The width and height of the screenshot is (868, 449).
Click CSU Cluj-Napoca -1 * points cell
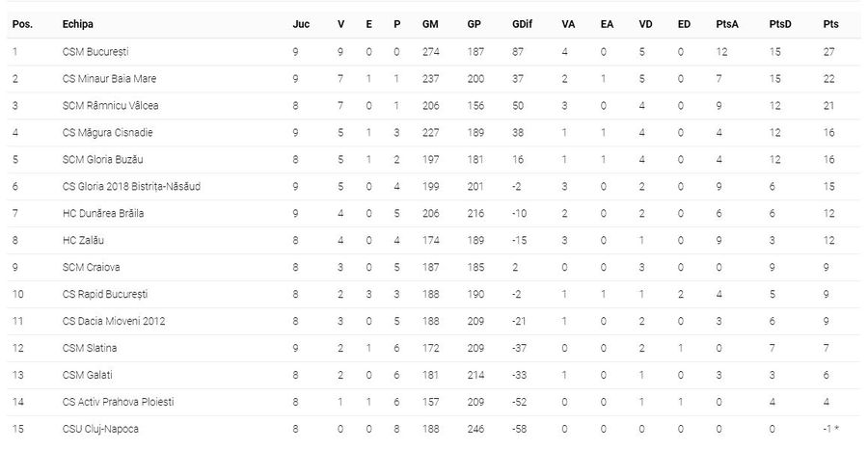(x=830, y=429)
